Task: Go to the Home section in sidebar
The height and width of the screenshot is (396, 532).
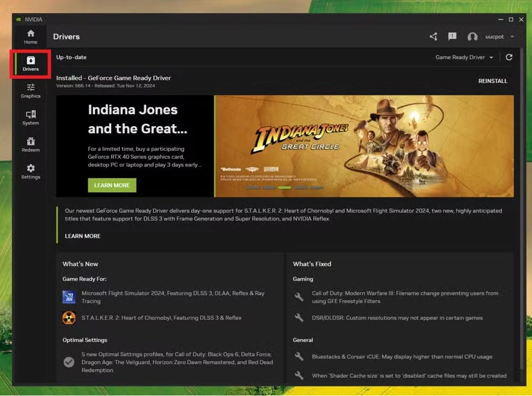Action: click(30, 37)
